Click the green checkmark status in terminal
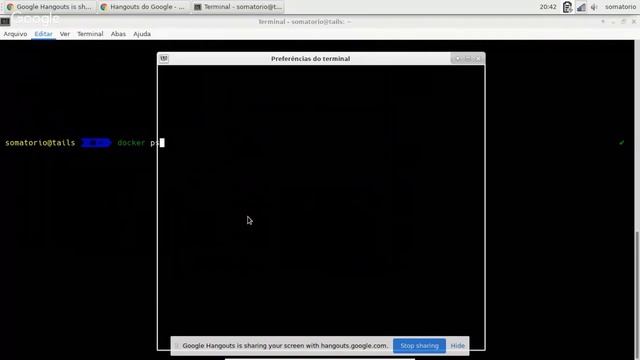 click(622, 142)
